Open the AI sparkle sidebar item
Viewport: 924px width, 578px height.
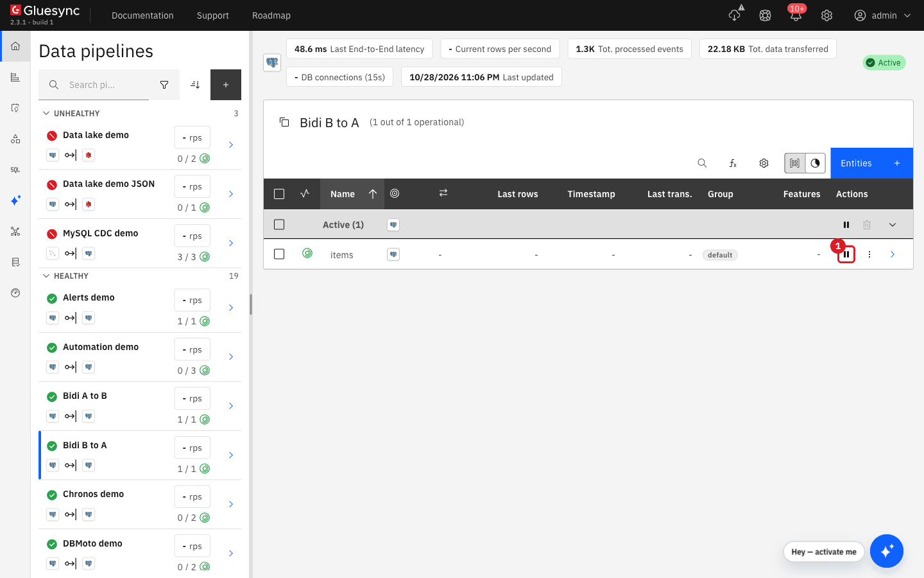click(x=15, y=200)
